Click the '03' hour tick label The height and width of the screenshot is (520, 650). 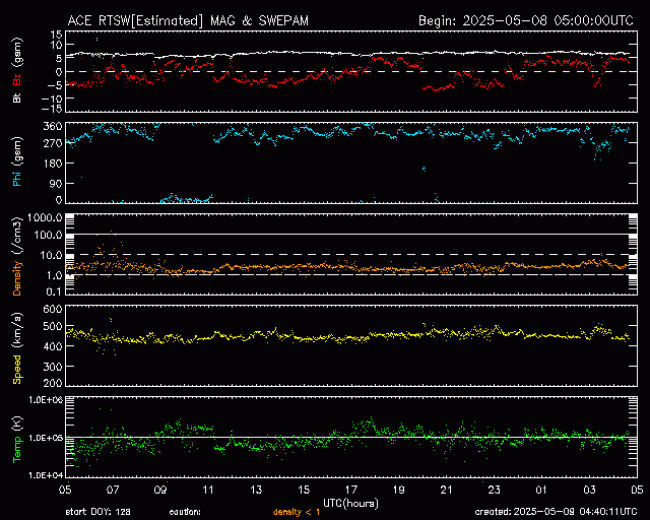[589, 490]
